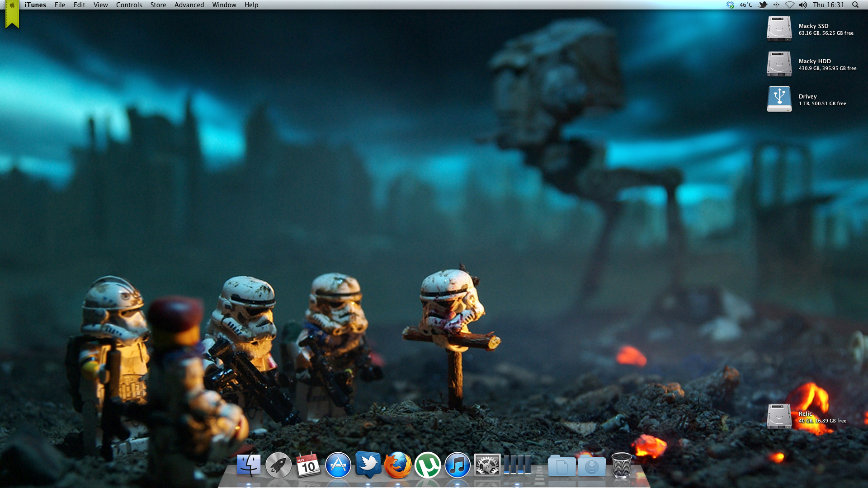Click the Twitter bird menu bar icon
The image size is (868, 488).
tap(763, 5)
